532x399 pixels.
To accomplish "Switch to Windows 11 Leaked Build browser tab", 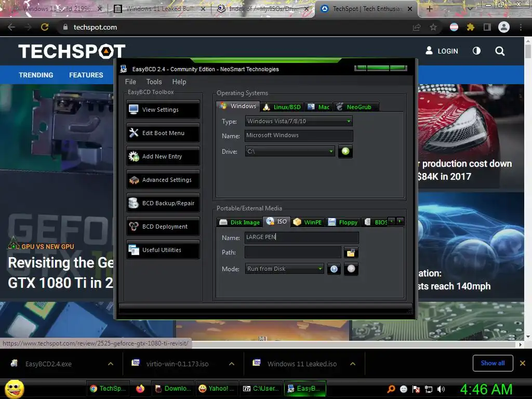I will pyautogui.click(x=159, y=9).
